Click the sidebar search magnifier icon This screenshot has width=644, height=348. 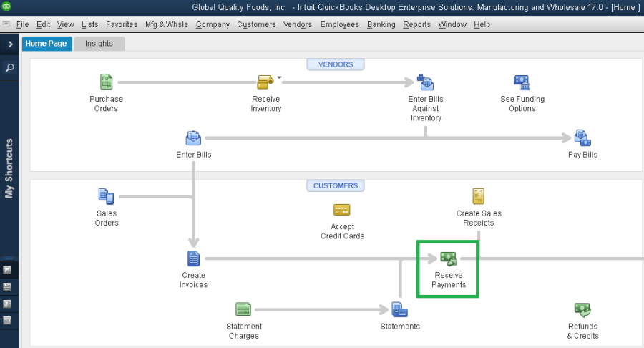pyautogui.click(x=9, y=67)
